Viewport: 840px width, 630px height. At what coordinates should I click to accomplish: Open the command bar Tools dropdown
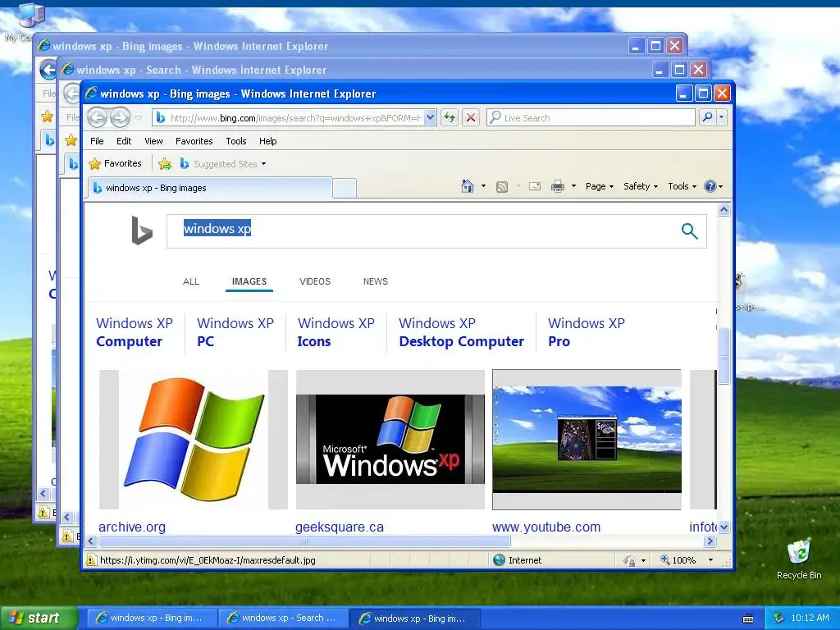pos(682,186)
